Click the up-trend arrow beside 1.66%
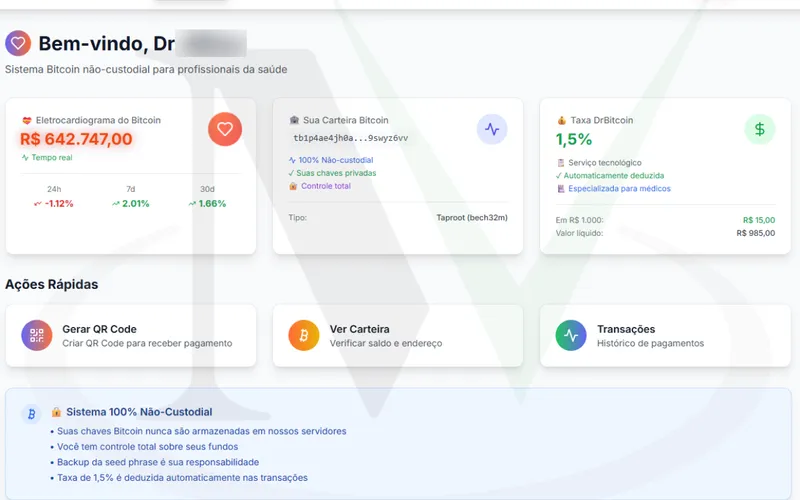This screenshot has width=800, height=500. click(x=192, y=204)
